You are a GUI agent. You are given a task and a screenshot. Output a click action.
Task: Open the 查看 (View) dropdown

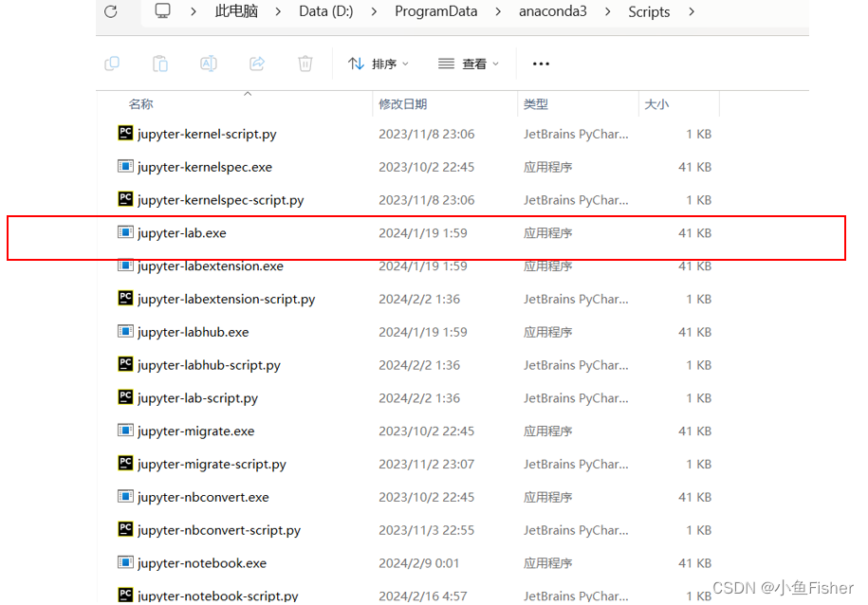[x=469, y=64]
